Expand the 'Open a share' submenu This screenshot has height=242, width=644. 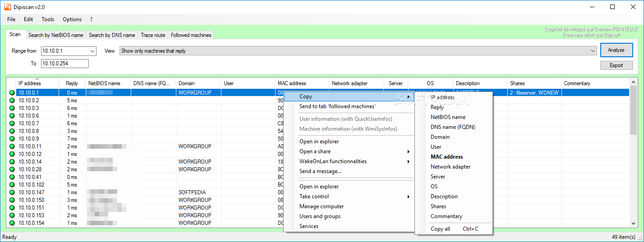click(349, 151)
